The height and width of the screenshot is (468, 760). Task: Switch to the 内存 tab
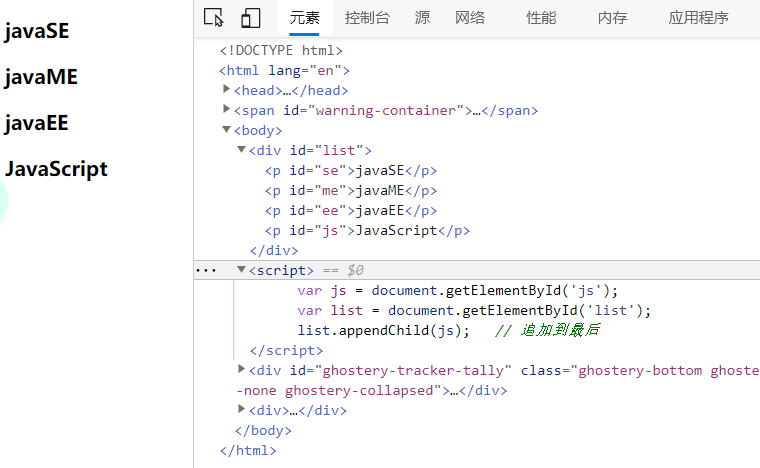[612, 17]
